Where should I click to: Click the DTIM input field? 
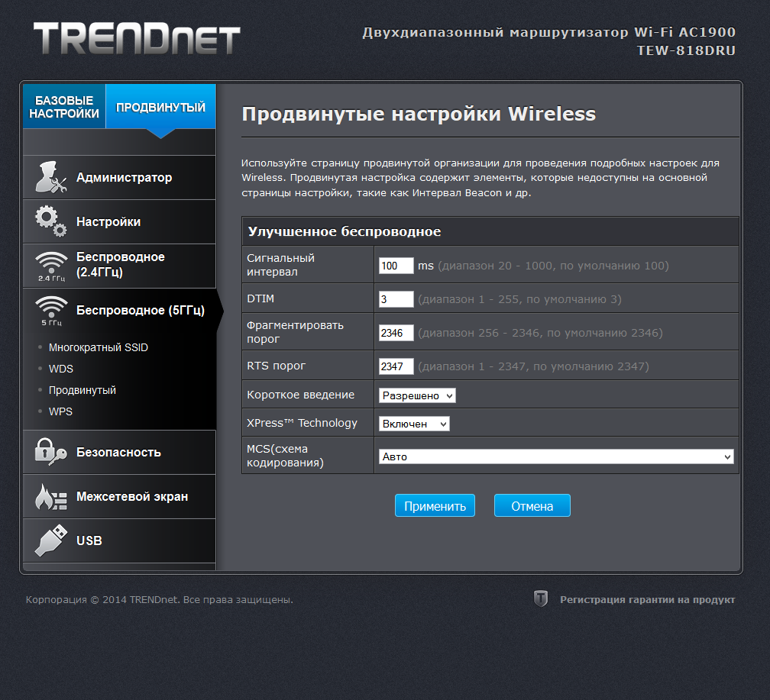pos(396,299)
